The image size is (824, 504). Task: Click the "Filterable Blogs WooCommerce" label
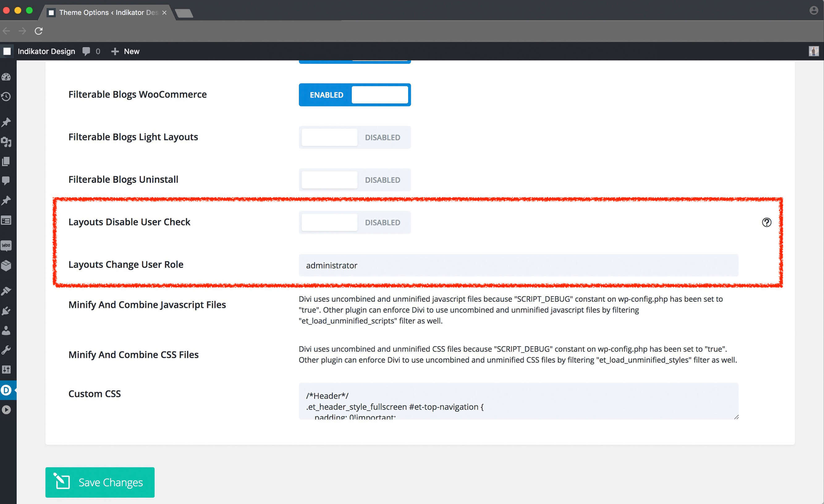137,94
